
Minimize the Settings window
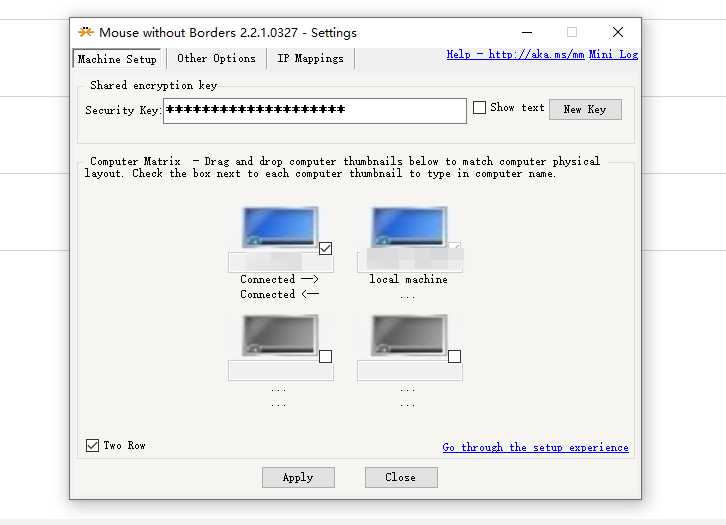click(527, 32)
